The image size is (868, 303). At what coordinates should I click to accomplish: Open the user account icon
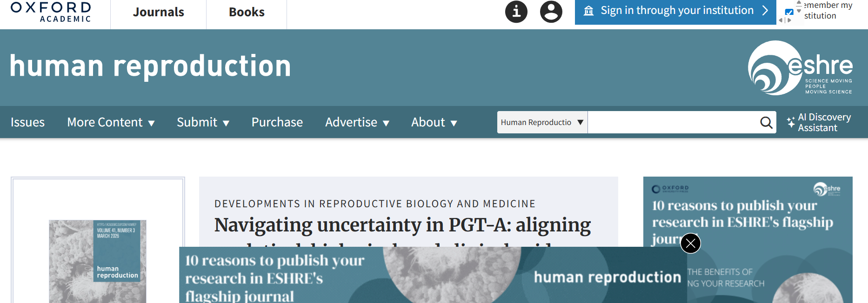click(x=551, y=12)
